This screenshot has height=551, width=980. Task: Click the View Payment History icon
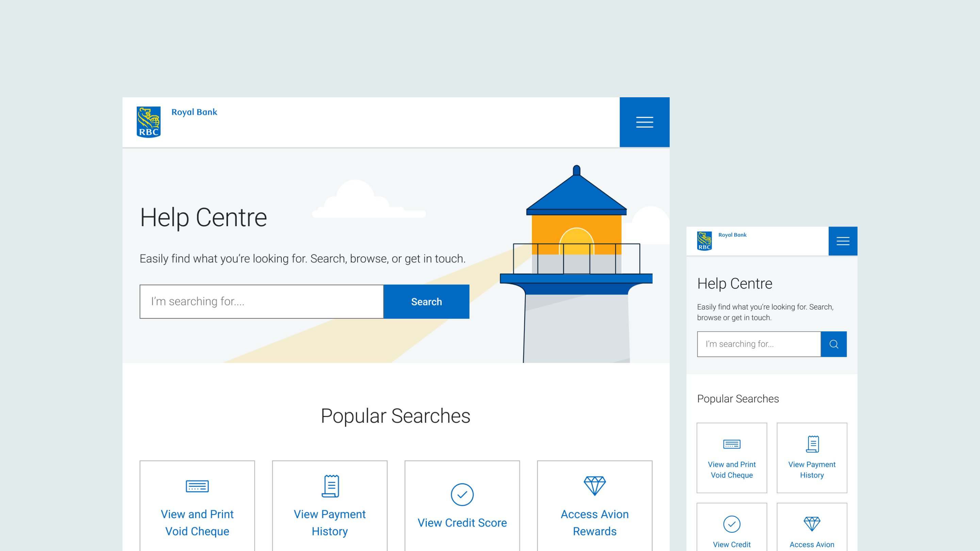tap(330, 486)
